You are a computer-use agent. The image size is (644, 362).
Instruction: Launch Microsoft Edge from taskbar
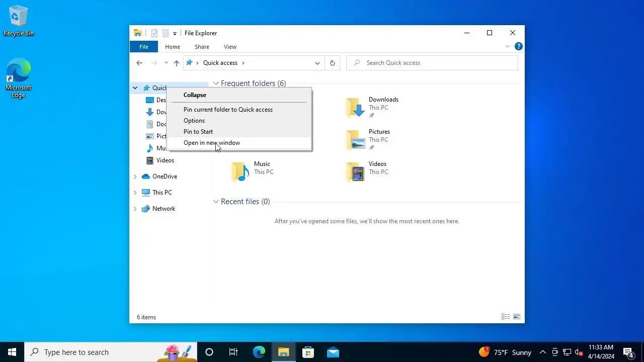point(259,352)
